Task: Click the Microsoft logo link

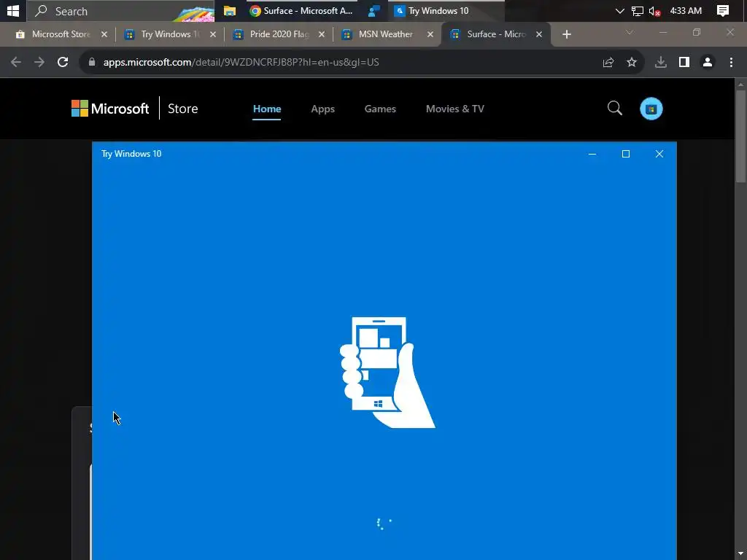Action: (110, 109)
